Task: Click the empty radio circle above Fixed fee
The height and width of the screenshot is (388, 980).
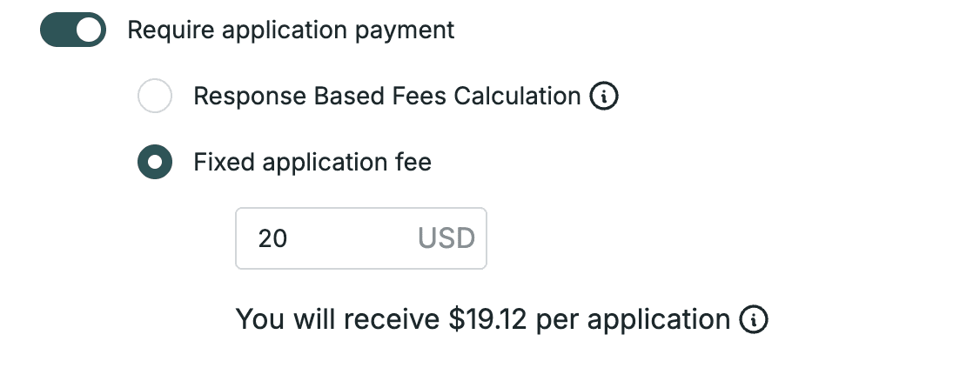Action: click(x=155, y=96)
